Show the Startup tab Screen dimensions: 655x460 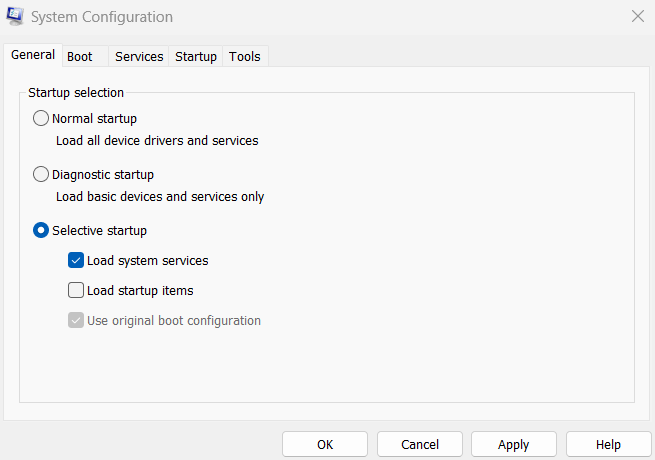pyautogui.click(x=196, y=57)
